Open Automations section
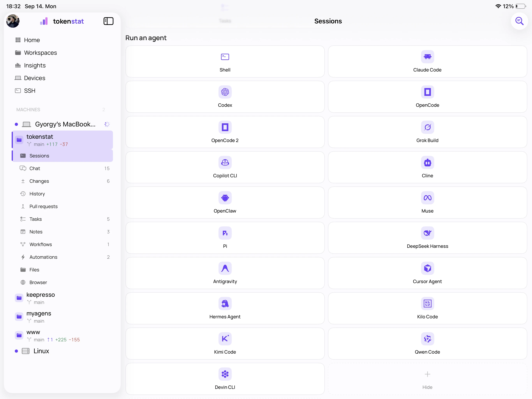 63,257
